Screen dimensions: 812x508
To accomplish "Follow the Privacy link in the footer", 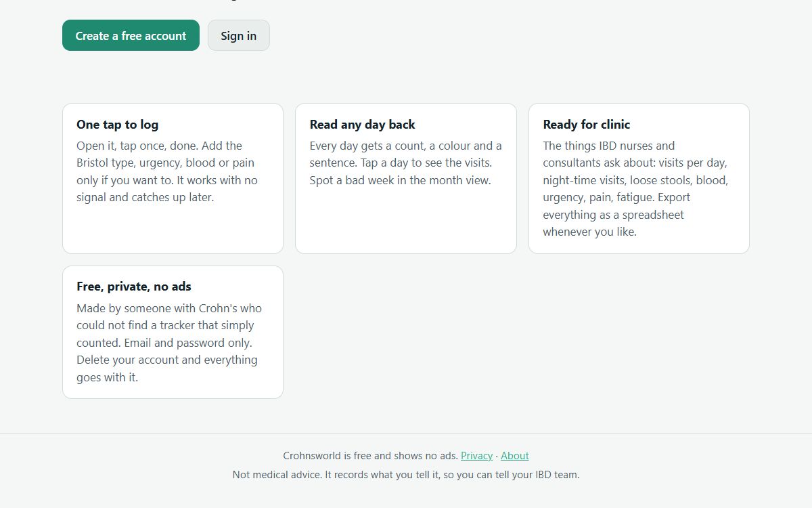I will click(476, 456).
